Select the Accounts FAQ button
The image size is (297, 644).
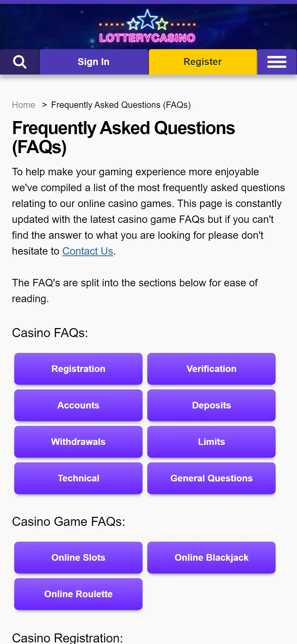[x=78, y=405]
